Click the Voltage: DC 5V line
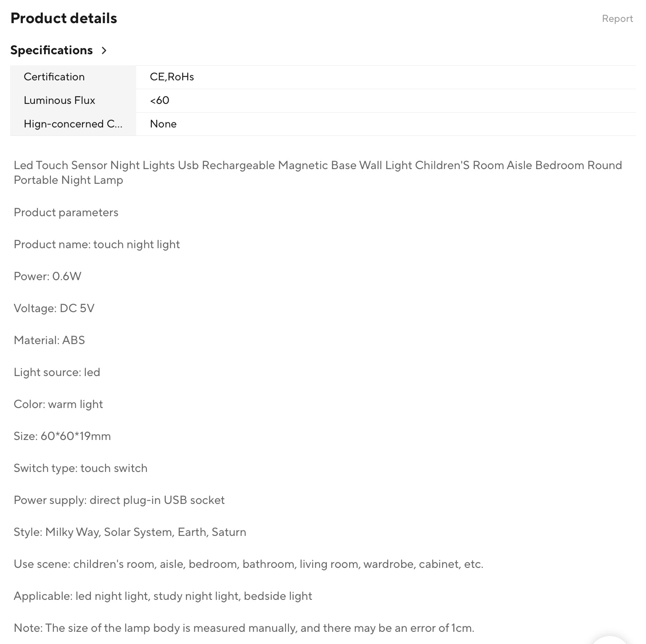 54,308
